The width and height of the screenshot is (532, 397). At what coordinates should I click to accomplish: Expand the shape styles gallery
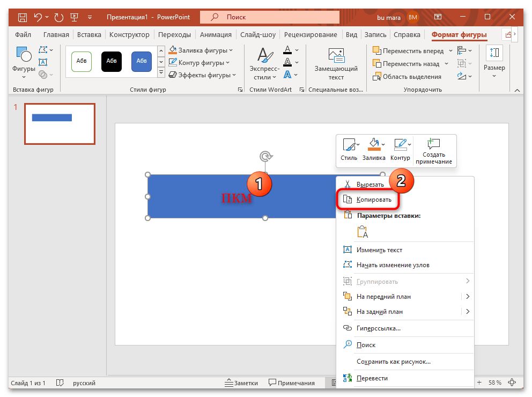pos(161,72)
